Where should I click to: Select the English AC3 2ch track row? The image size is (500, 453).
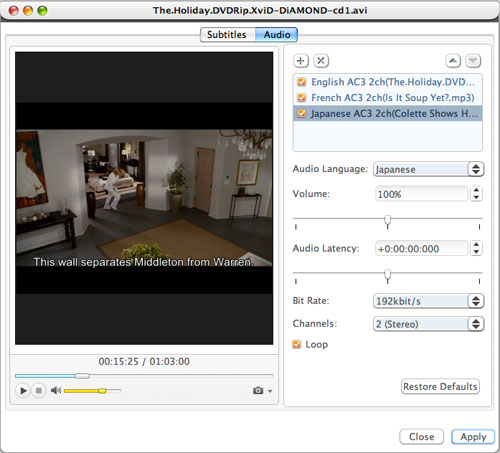[387, 82]
